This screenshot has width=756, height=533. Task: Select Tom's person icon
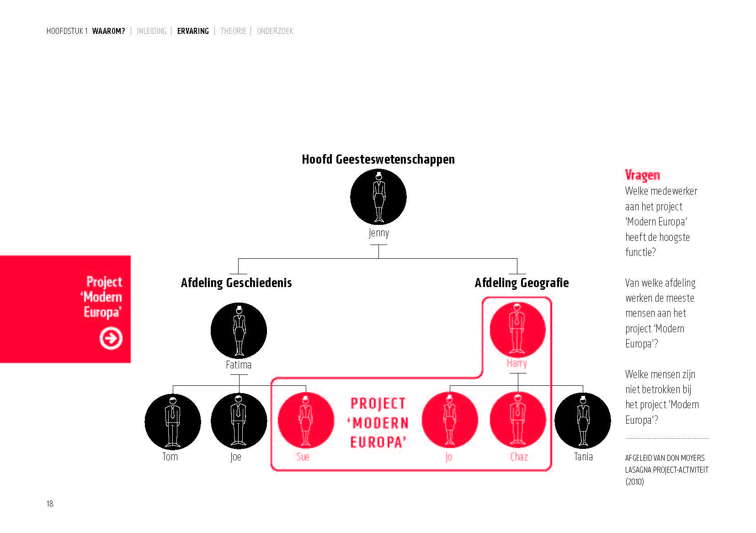(x=173, y=421)
